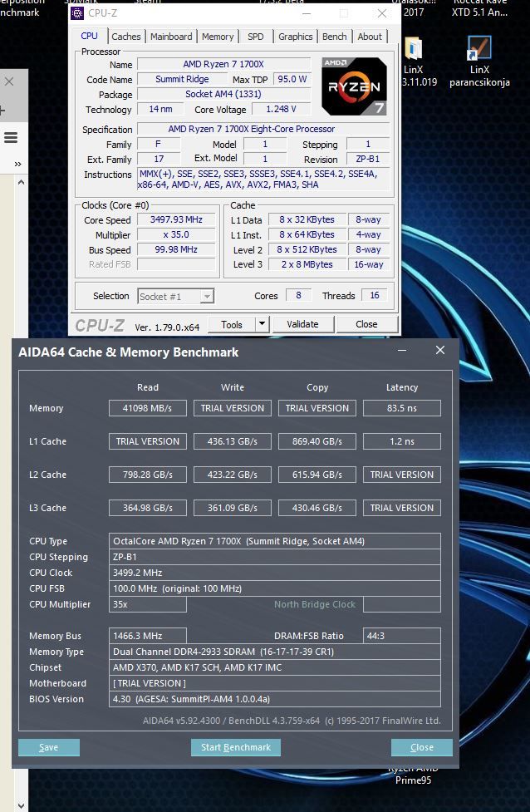Open the Mainboard tab
This screenshot has width=530, height=812.
point(171,37)
